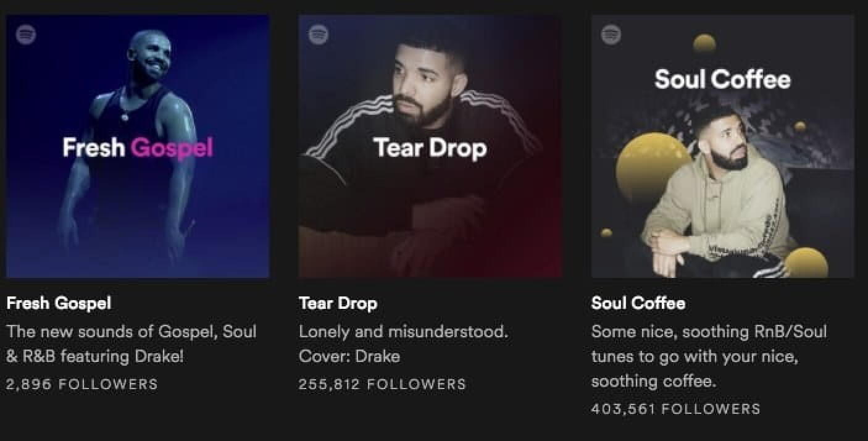Click the 'Lonely and misunderstood' description

(403, 332)
